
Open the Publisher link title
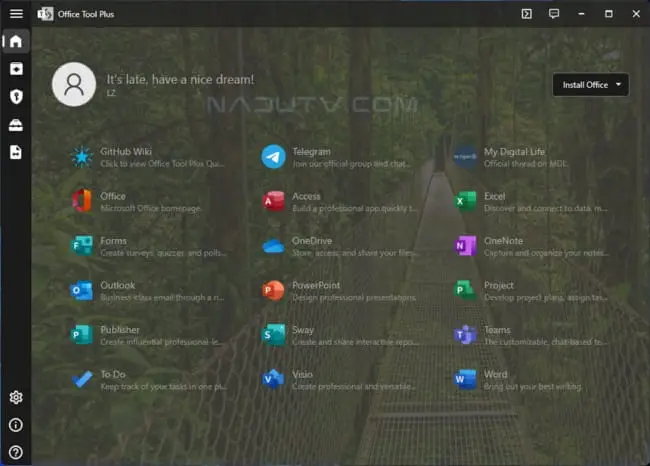[x=120, y=330]
